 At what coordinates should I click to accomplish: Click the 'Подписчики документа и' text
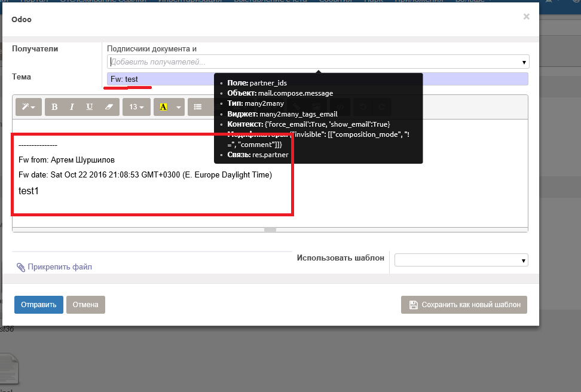[152, 48]
